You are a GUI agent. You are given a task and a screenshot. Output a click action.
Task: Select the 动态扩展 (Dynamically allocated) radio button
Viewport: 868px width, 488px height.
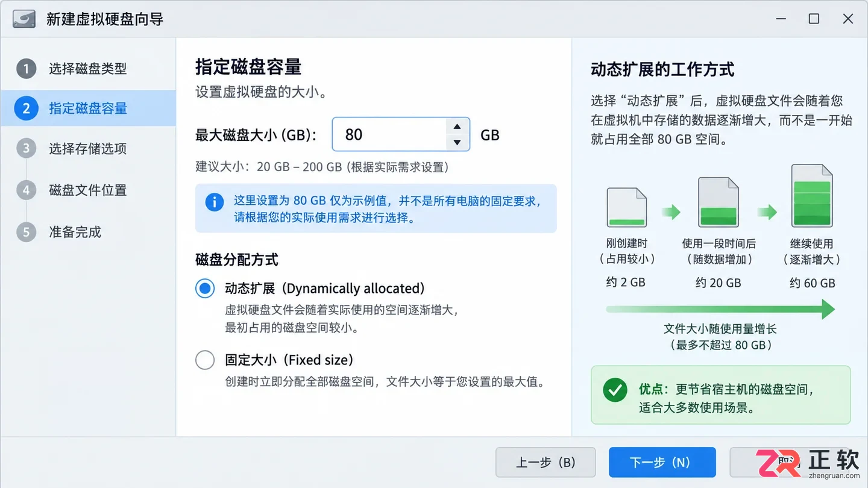pos(205,289)
